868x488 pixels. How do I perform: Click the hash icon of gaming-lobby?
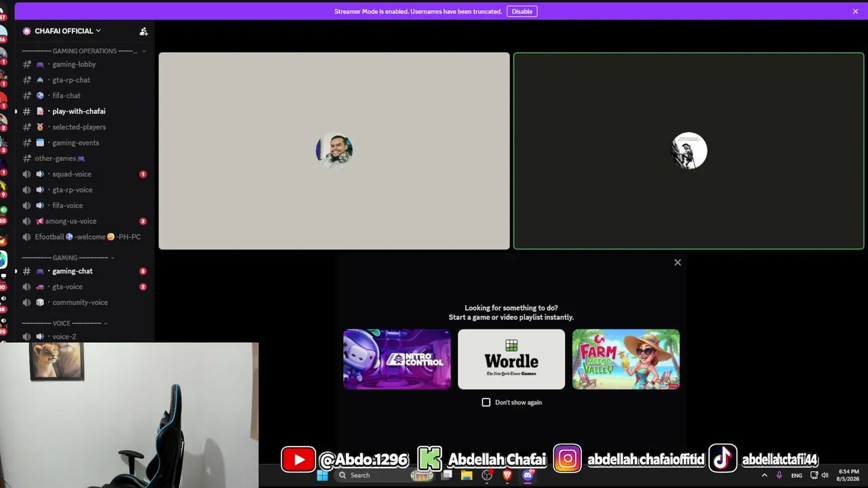pos(26,64)
